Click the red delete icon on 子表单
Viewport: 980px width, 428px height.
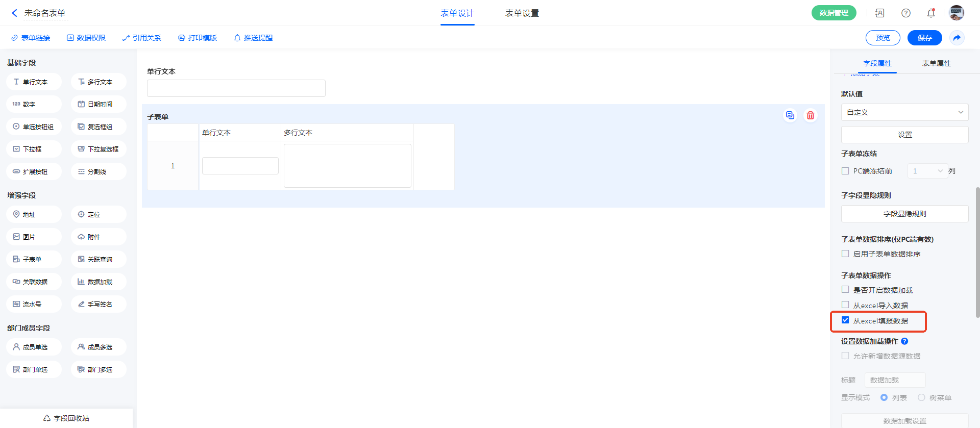[810, 115]
